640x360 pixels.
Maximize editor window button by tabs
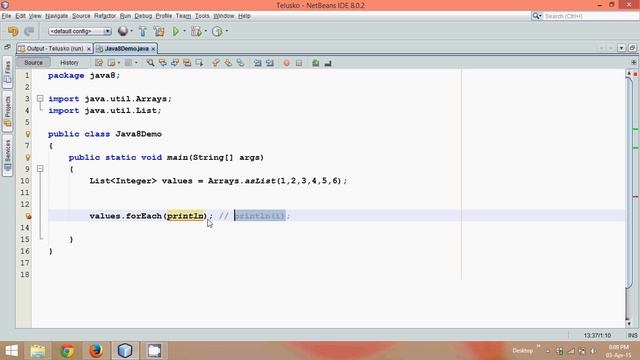pyautogui.click(x=632, y=48)
